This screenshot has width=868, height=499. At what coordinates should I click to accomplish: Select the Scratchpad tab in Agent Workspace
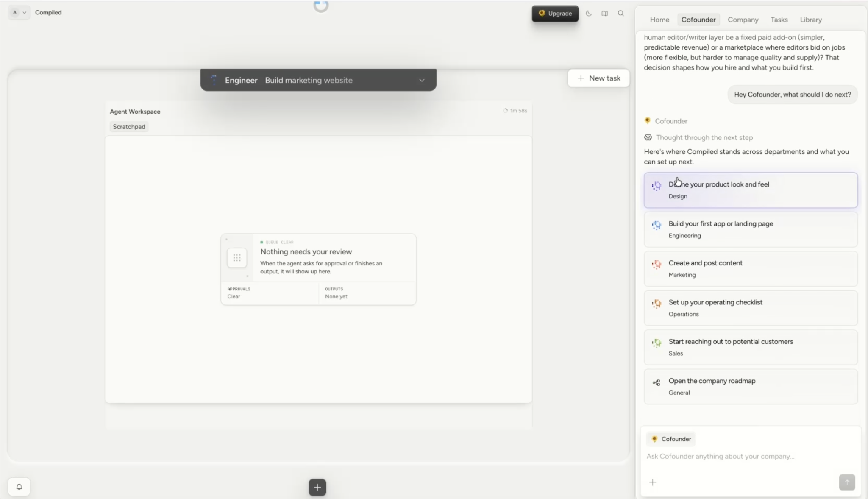(129, 126)
